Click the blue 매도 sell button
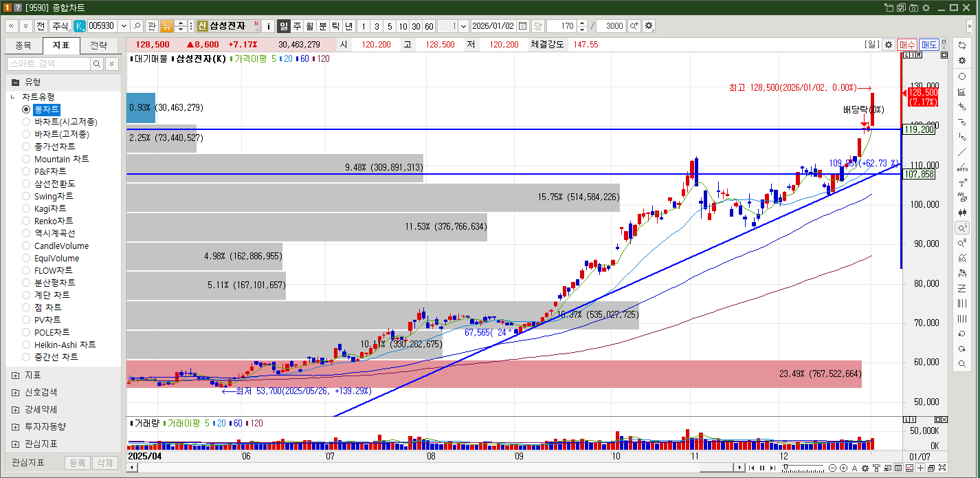 click(929, 44)
